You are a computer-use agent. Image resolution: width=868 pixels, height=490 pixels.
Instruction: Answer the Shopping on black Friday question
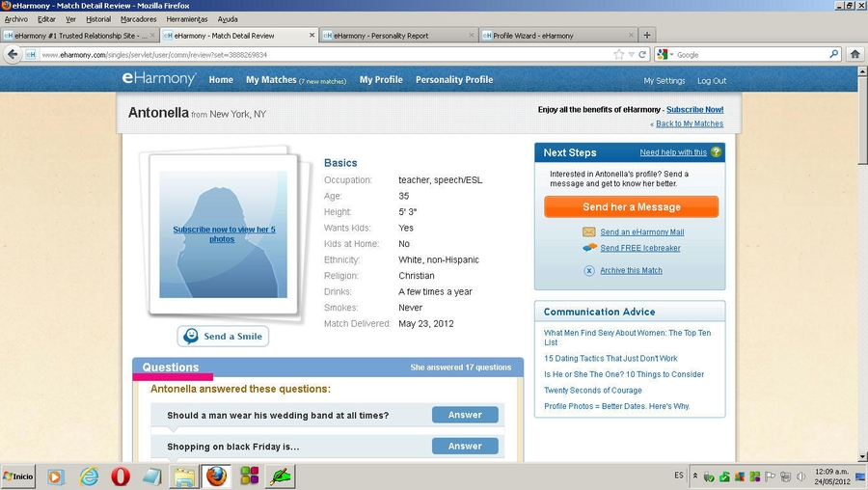(465, 446)
